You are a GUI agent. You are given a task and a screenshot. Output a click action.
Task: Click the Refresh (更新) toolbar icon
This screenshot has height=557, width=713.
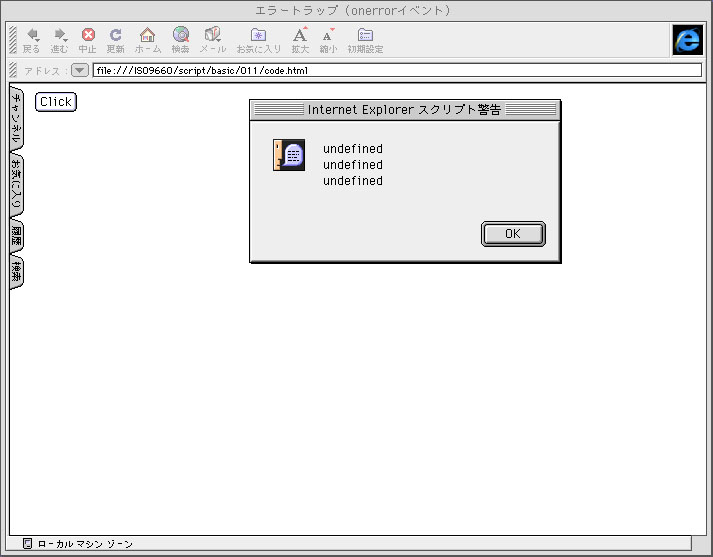pyautogui.click(x=115, y=40)
